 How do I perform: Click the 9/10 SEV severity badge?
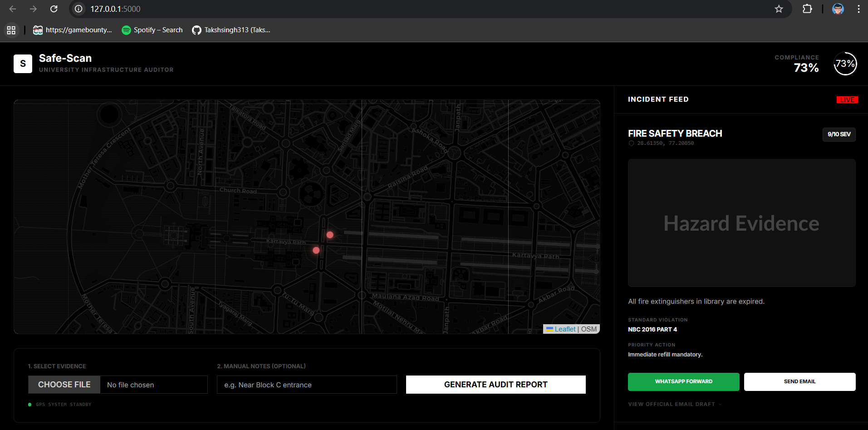tap(839, 134)
